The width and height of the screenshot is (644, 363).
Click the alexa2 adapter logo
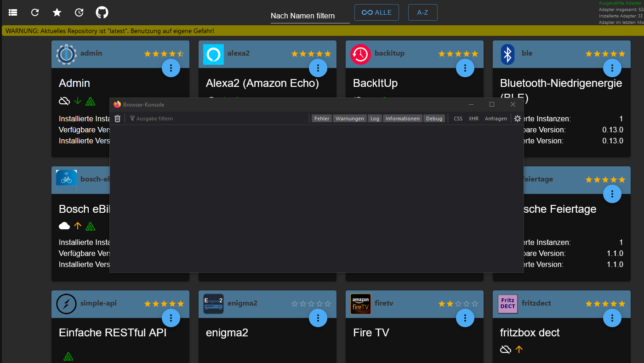(x=213, y=54)
